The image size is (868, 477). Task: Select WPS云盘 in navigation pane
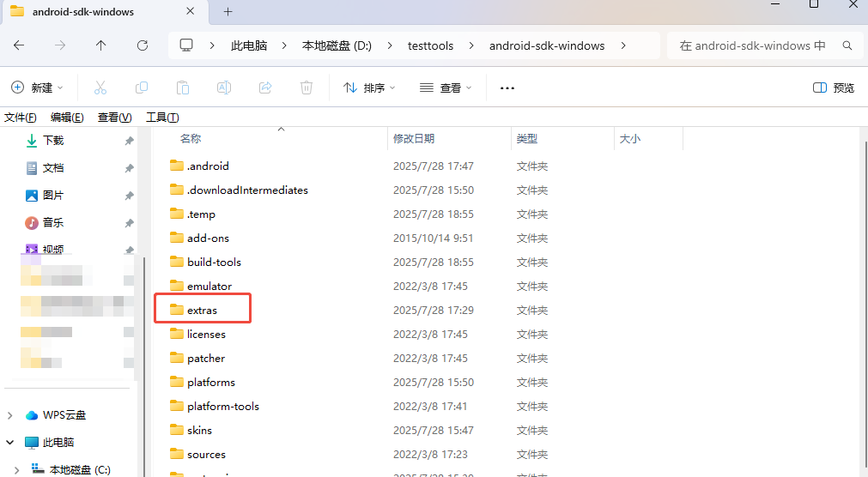click(64, 415)
